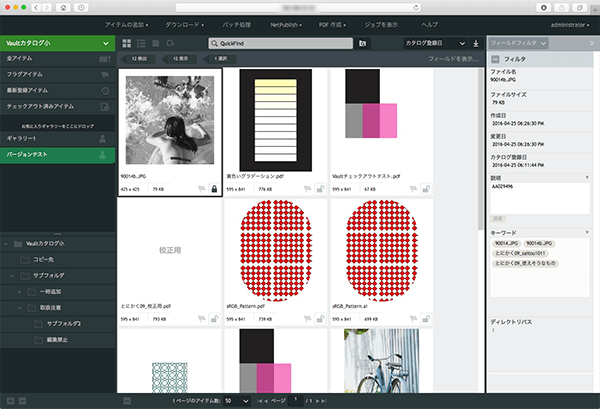Click the unlock icon on 黄色いグラデーション.pdf
Image resolution: width=600 pixels, height=409 pixels.
[320, 189]
